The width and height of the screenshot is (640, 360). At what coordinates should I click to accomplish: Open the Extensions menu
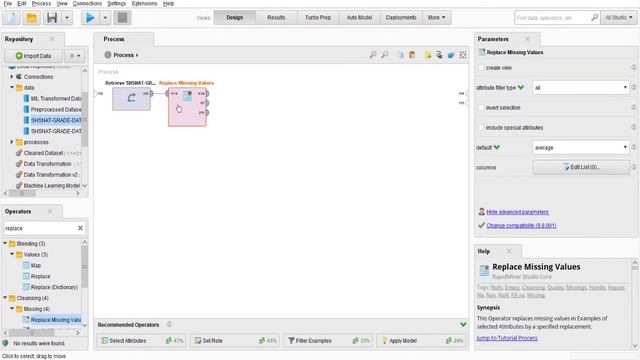point(144,3)
